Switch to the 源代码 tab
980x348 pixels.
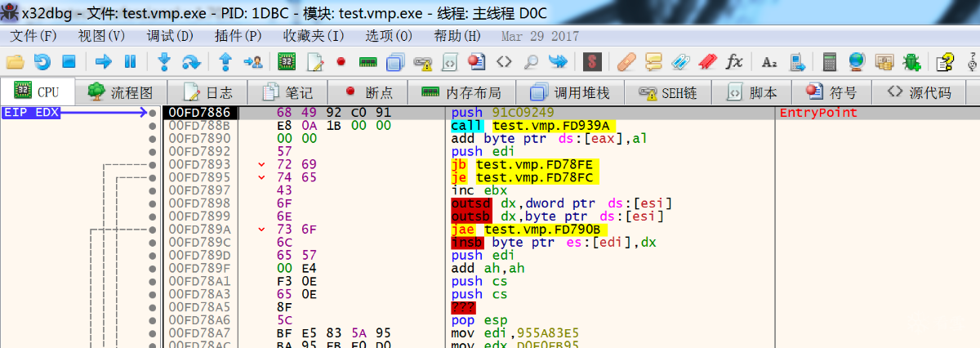tap(920, 91)
